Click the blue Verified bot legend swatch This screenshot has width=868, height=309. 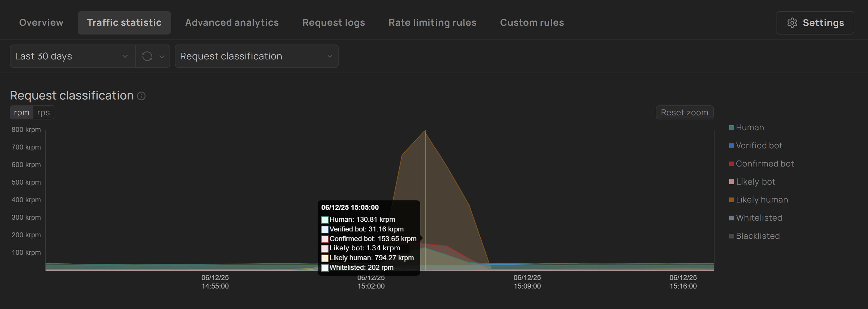point(731,146)
